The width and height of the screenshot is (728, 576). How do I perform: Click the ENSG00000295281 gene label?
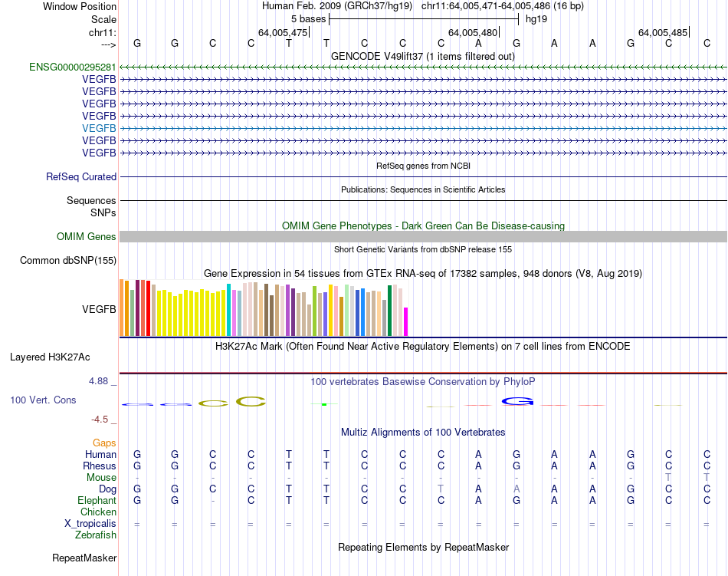73,67
